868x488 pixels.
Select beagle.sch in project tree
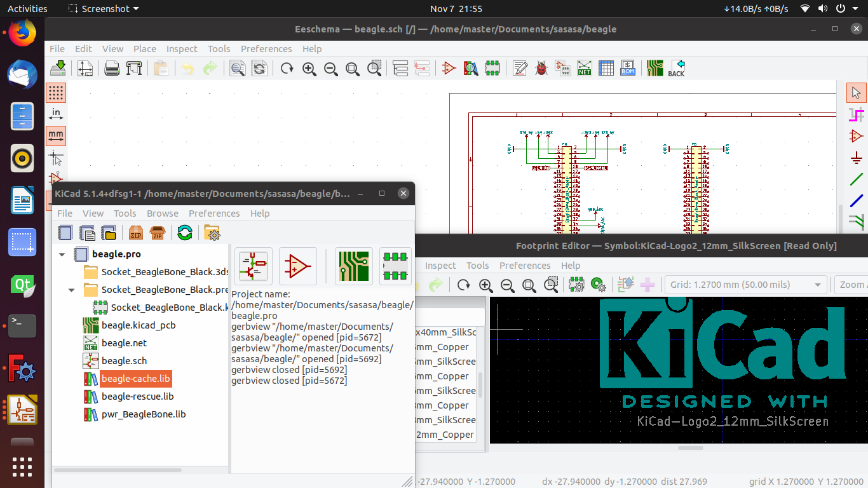[124, 361]
